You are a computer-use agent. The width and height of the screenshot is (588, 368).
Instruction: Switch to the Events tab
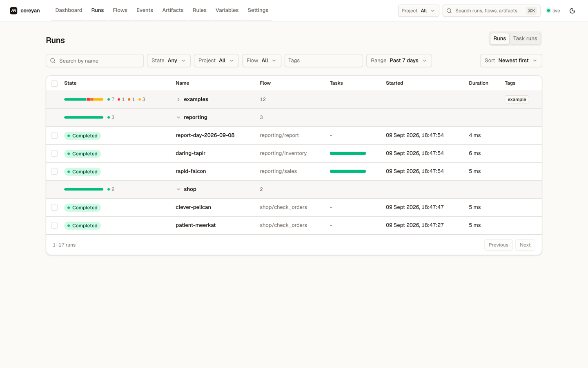[145, 10]
